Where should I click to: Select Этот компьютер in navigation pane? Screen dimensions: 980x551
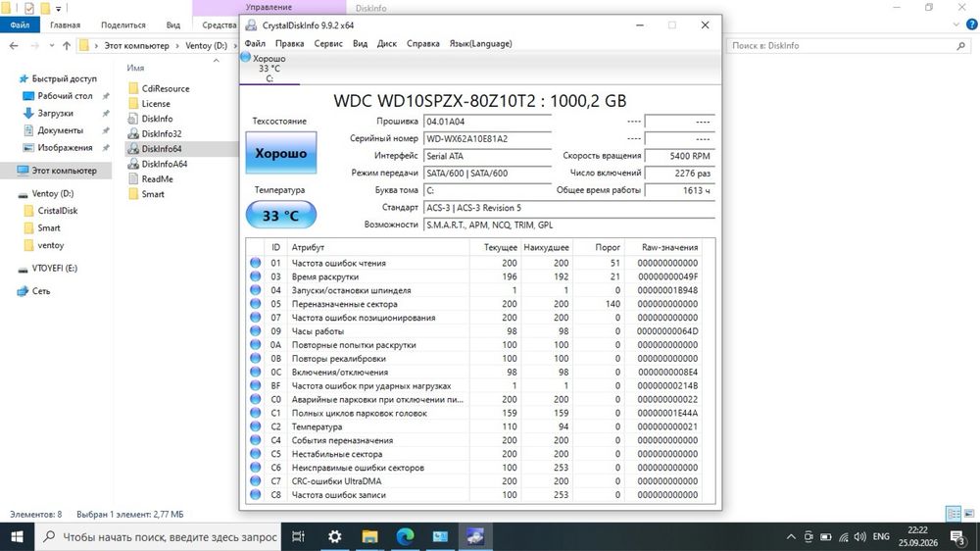(x=58, y=171)
